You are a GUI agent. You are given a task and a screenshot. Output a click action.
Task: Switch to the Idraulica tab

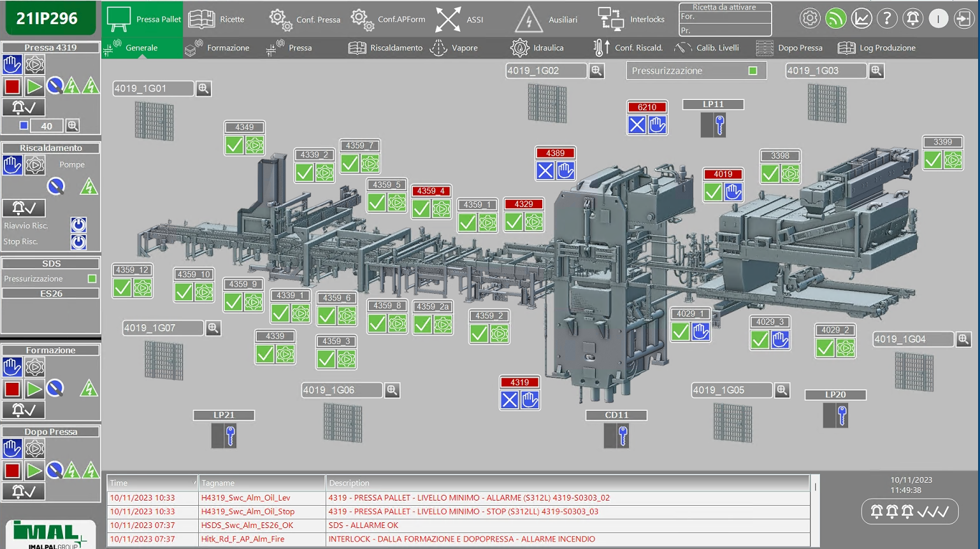click(537, 48)
